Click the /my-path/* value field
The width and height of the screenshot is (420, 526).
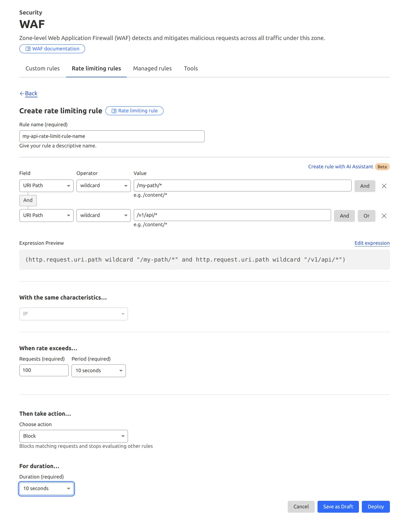coord(243,185)
